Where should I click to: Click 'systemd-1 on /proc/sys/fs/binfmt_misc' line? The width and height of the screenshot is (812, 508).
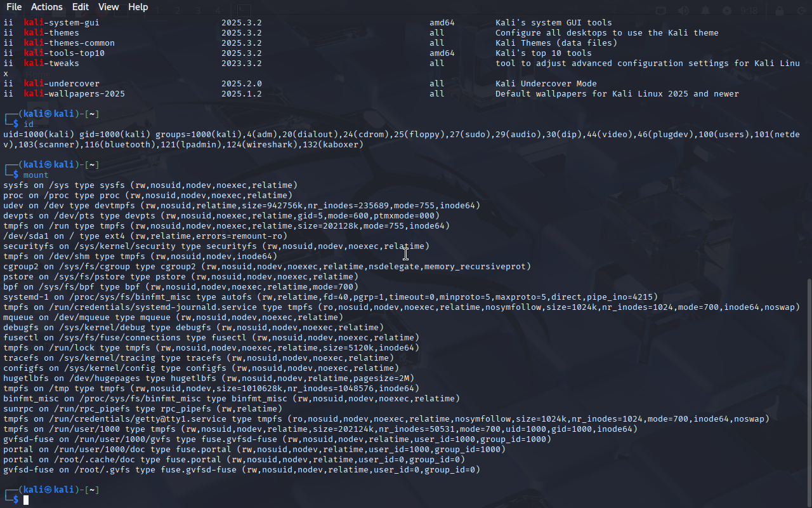(x=331, y=297)
